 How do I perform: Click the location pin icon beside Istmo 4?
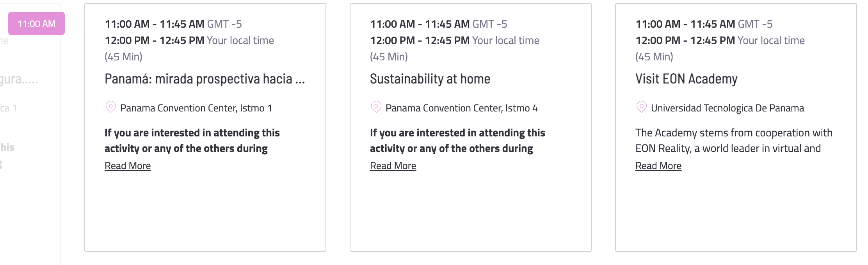click(376, 107)
